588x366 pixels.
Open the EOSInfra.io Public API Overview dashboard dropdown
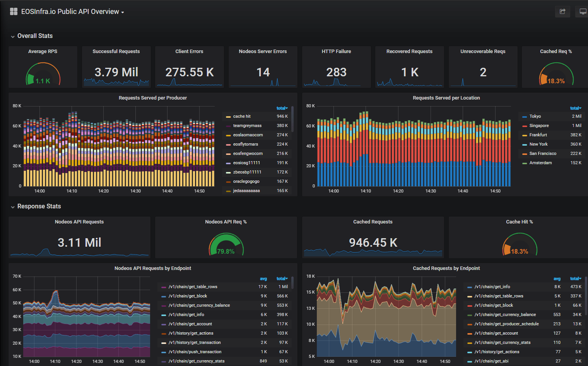(73, 12)
